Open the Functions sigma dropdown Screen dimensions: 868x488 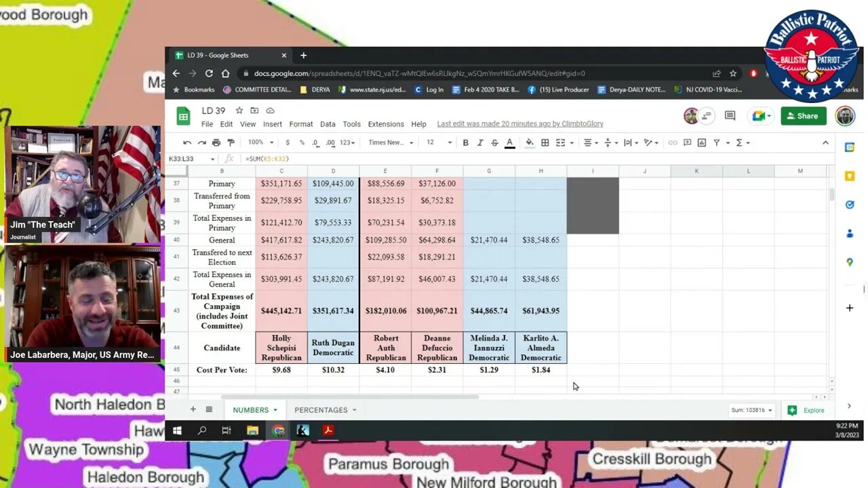[x=742, y=142]
